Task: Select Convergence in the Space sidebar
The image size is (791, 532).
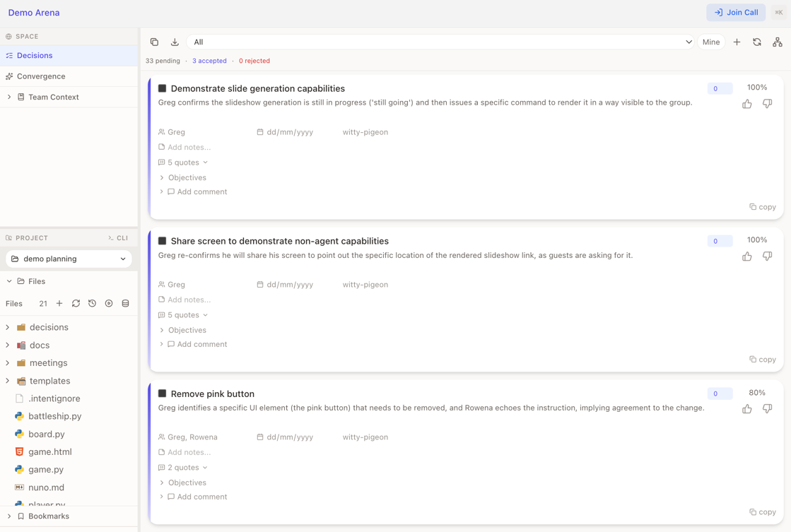Action: click(41, 76)
